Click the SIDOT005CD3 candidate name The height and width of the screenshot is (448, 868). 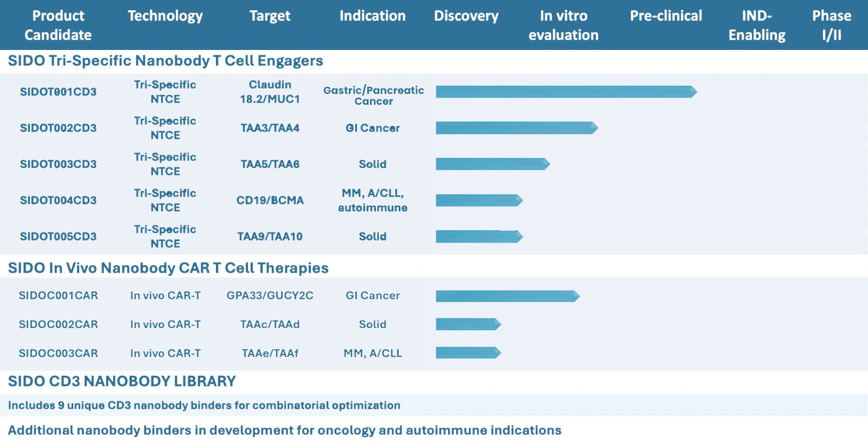pos(58,236)
